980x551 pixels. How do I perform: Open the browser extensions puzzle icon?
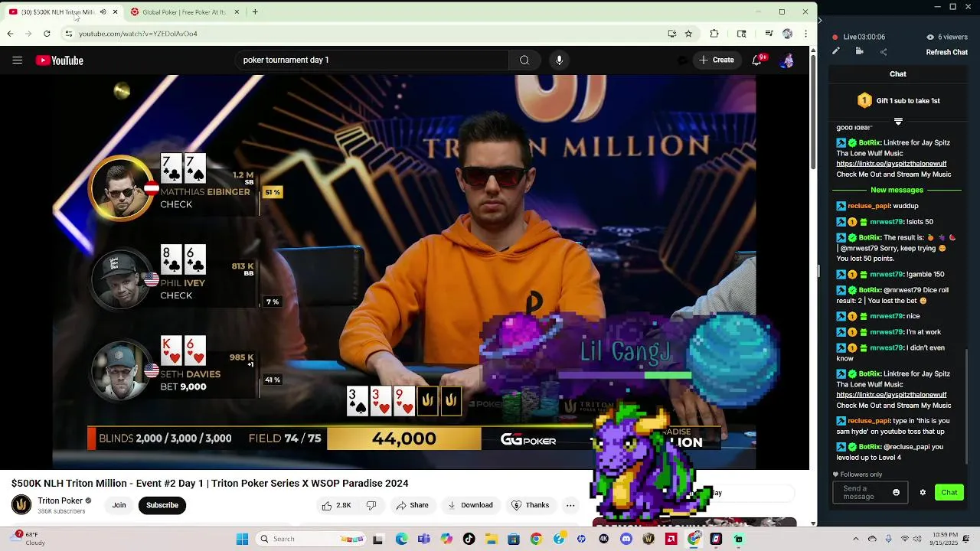click(x=714, y=34)
